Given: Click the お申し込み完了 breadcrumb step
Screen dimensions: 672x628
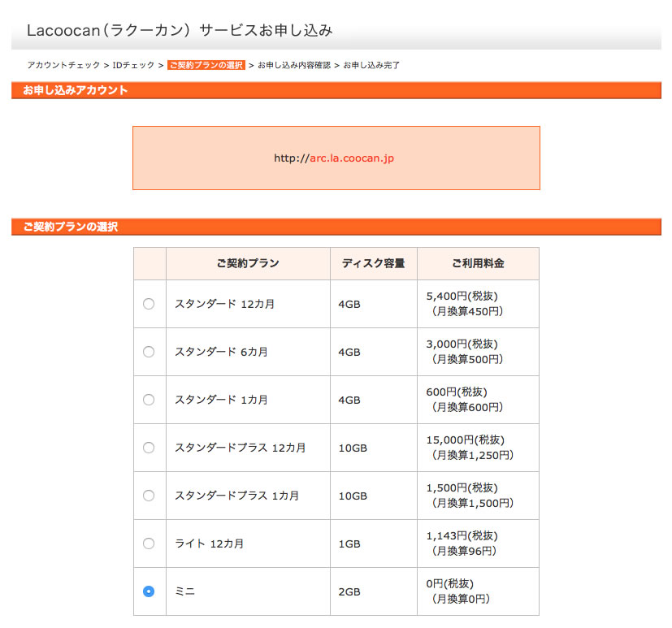Looking at the screenshot, I should (x=371, y=65).
